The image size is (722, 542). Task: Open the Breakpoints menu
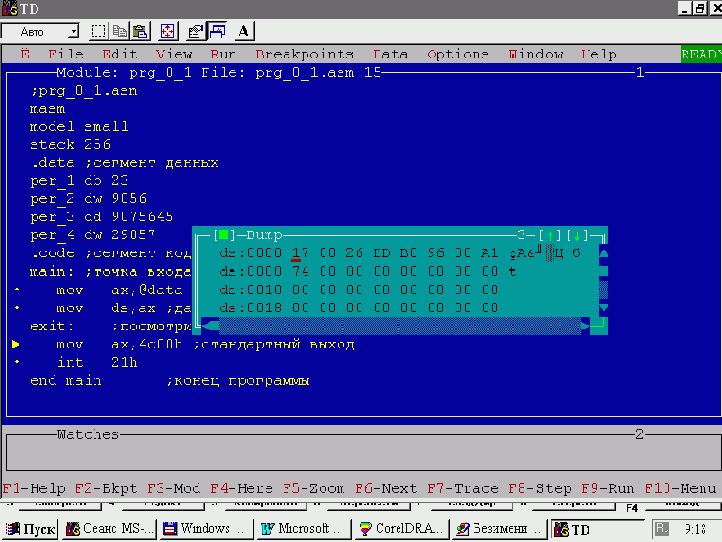pos(304,54)
